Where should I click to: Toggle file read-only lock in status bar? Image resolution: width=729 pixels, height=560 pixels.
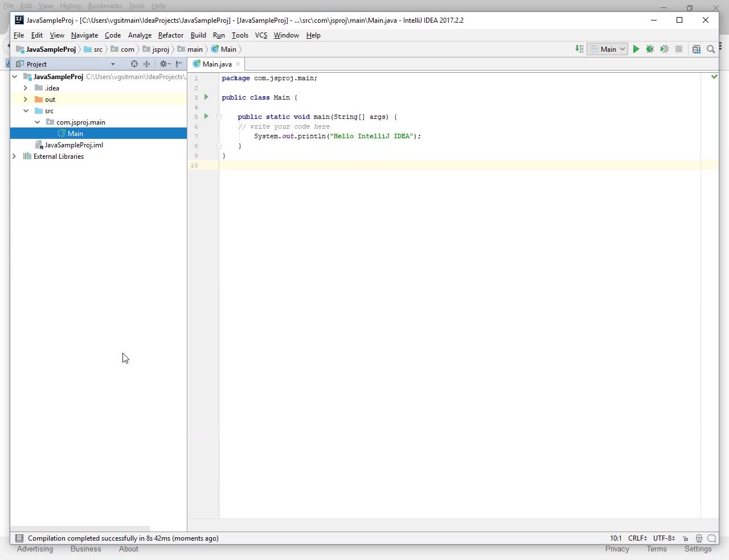(686, 538)
